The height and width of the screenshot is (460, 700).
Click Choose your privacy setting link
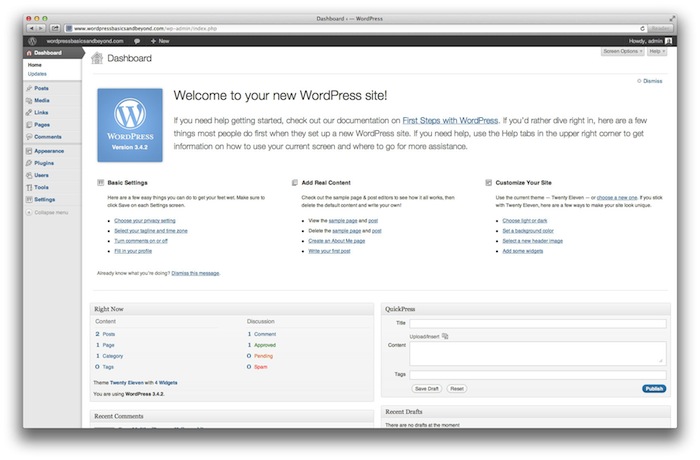(145, 221)
